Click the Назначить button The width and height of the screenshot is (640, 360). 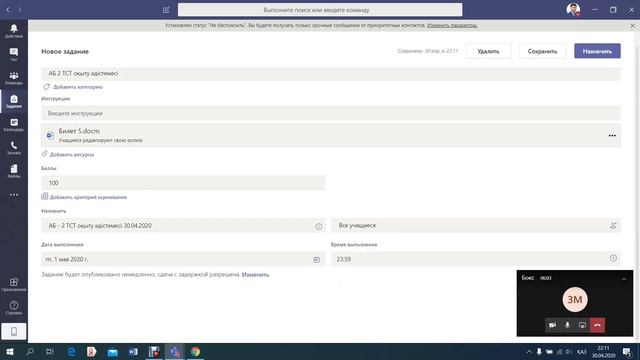pos(597,51)
